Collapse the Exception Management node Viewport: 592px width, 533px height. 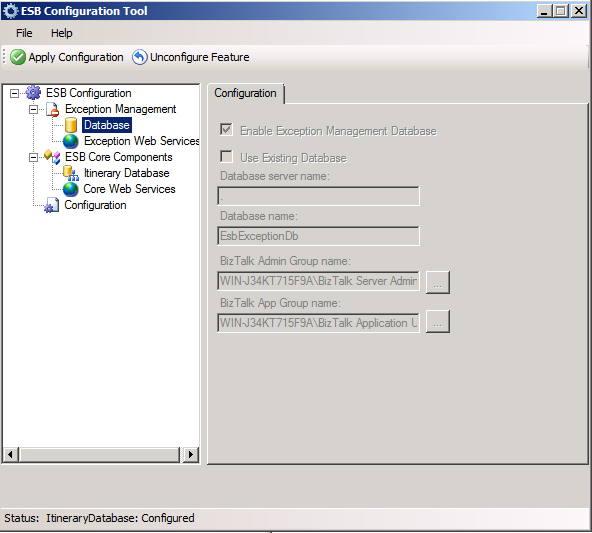(33, 109)
